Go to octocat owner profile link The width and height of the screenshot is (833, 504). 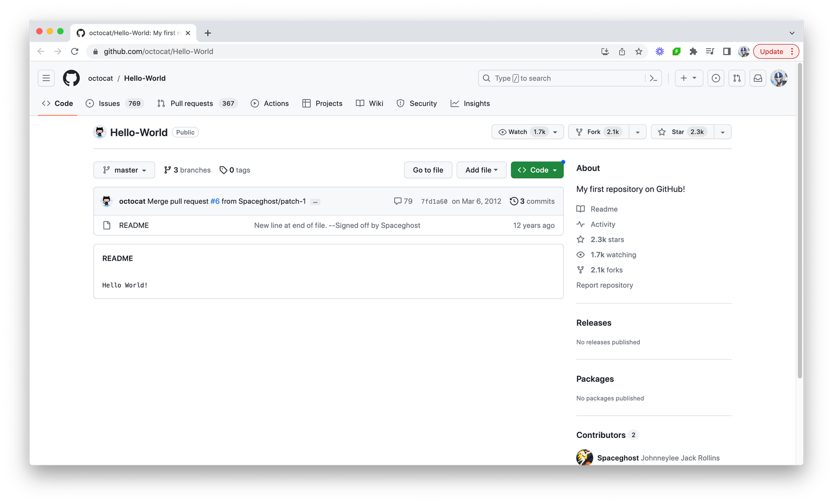tap(100, 78)
